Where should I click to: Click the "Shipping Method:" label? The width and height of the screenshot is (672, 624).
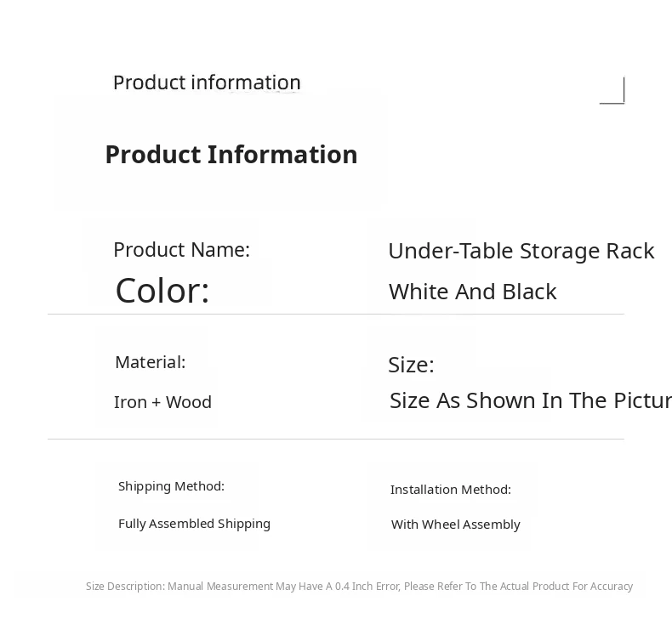pyautogui.click(x=171, y=486)
